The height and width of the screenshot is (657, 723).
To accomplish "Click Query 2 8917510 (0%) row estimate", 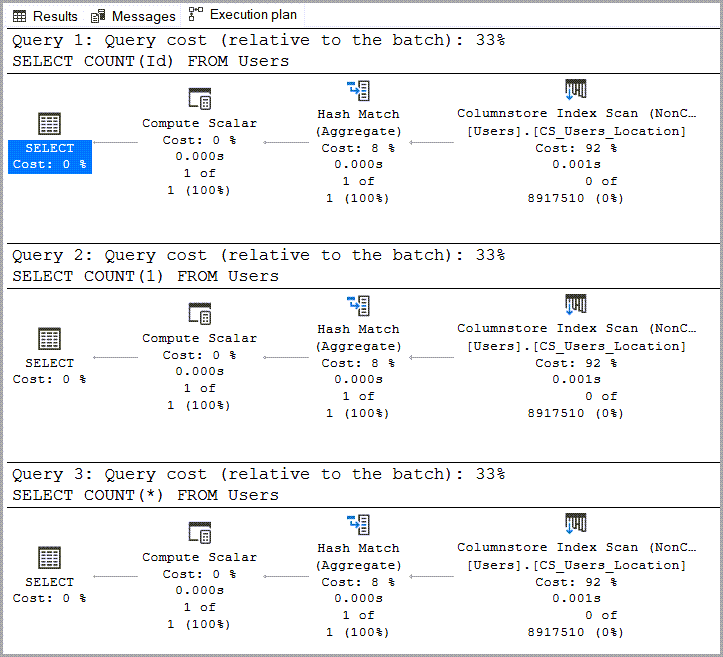I will click(576, 413).
